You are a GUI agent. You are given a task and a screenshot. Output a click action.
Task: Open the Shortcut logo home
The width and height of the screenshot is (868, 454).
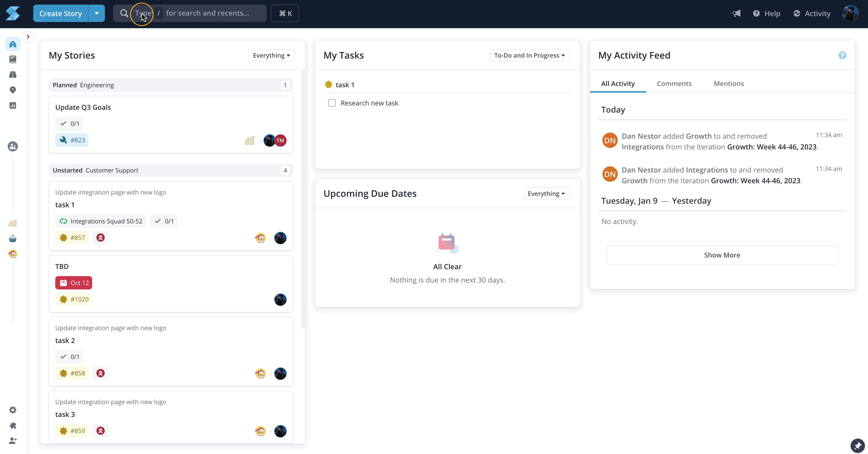click(x=13, y=14)
